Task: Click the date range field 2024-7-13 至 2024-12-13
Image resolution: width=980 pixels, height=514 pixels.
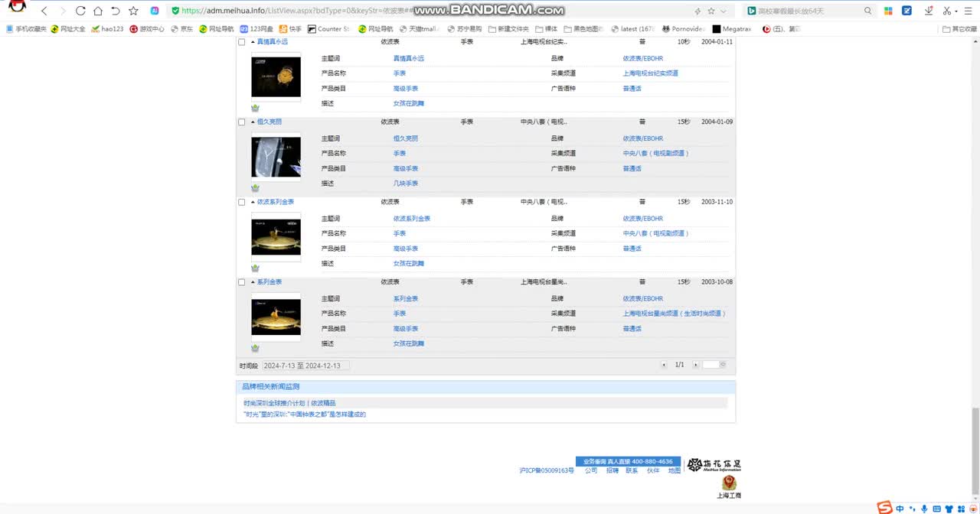Action: [x=306, y=366]
